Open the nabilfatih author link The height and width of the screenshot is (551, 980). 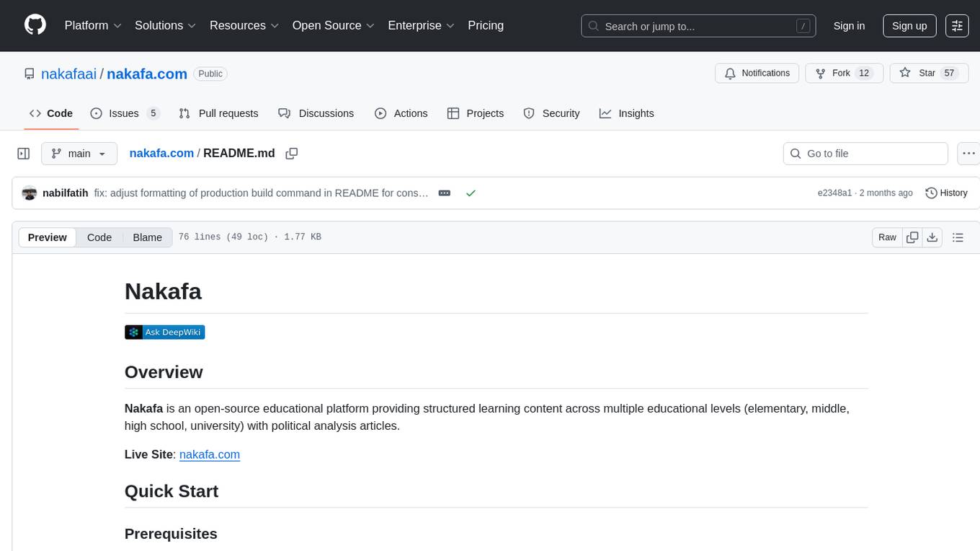click(x=66, y=193)
